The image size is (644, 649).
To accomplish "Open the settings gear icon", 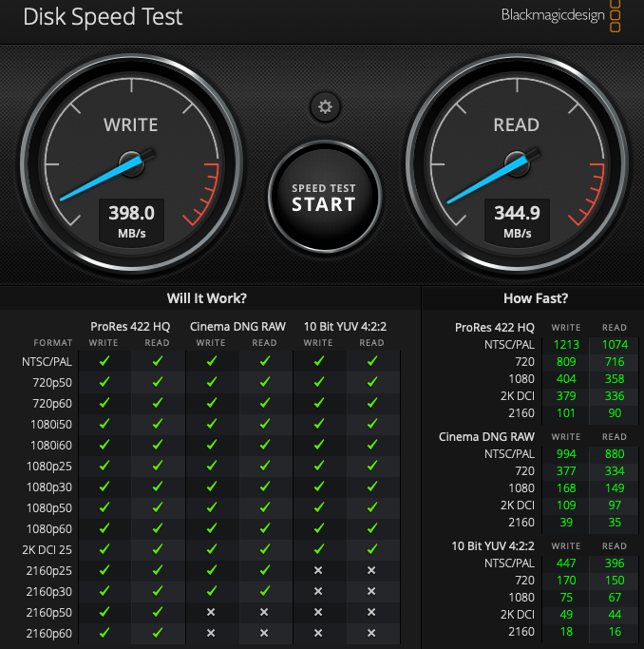I will pos(325,106).
